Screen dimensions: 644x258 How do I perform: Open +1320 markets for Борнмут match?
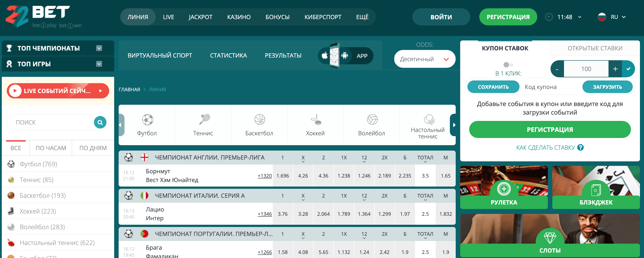pyautogui.click(x=264, y=176)
